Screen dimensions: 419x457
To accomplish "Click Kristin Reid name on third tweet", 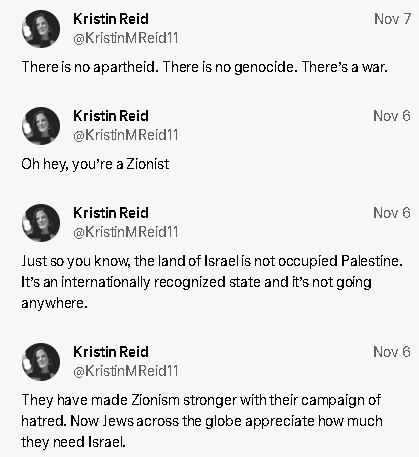I will [x=111, y=213].
